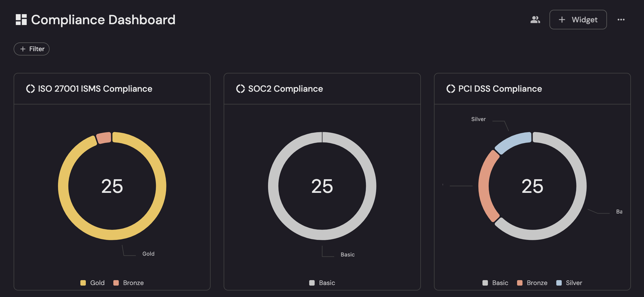644x297 pixels.
Task: Open widget options from the Widget control
Action: click(x=578, y=20)
